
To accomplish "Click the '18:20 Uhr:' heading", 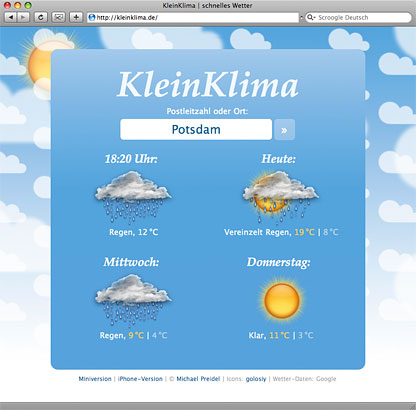I will 131,159.
